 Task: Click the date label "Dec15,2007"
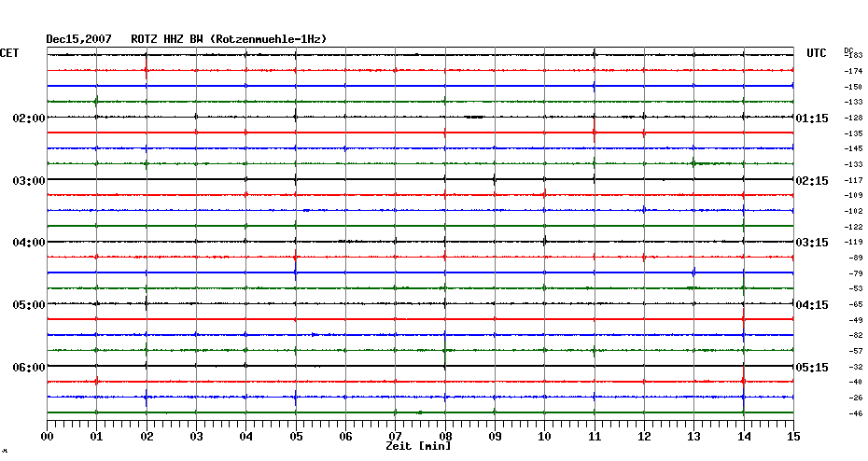[78, 39]
